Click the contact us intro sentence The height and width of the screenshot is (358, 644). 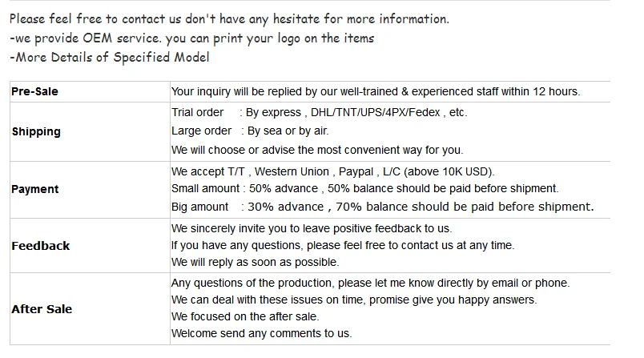pyautogui.click(x=229, y=18)
